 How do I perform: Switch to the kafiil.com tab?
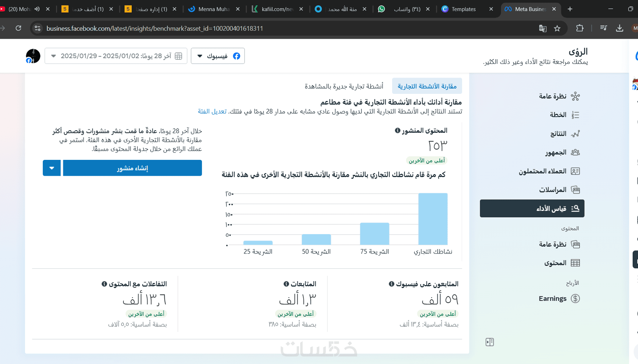click(278, 9)
